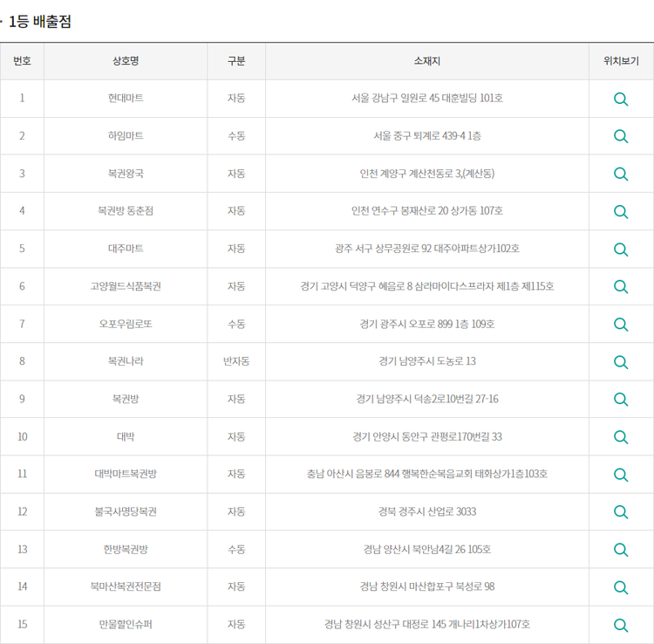Click 수동 type for 하임마트
Image resolution: width=654 pixels, height=644 pixels.
236,135
